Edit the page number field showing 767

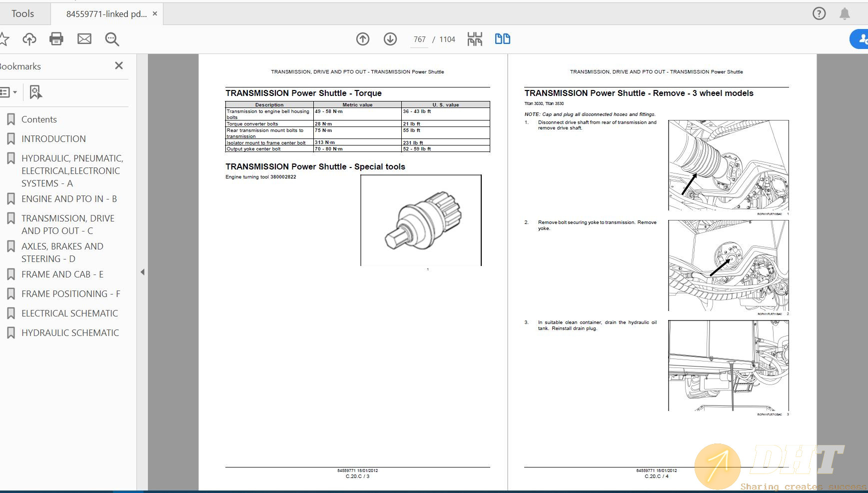coord(420,39)
